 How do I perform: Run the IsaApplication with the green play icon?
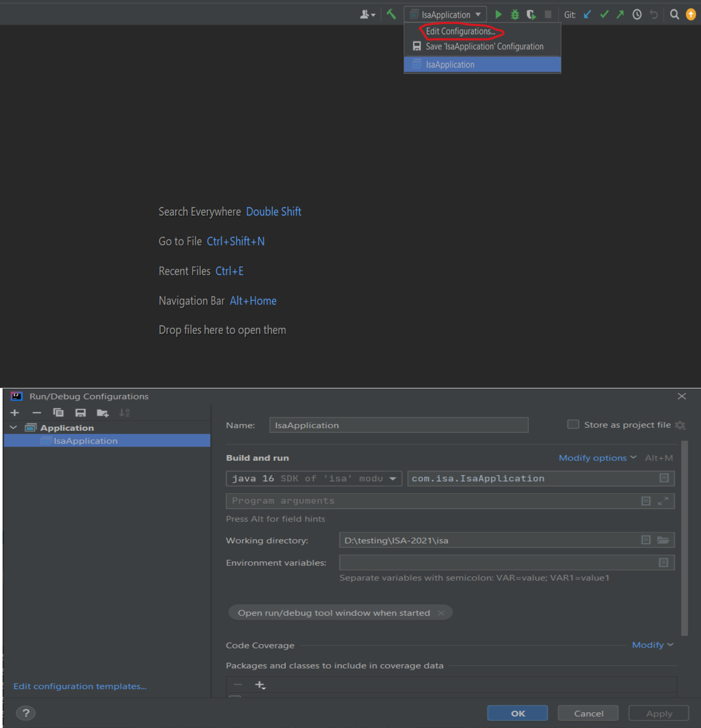pos(498,14)
